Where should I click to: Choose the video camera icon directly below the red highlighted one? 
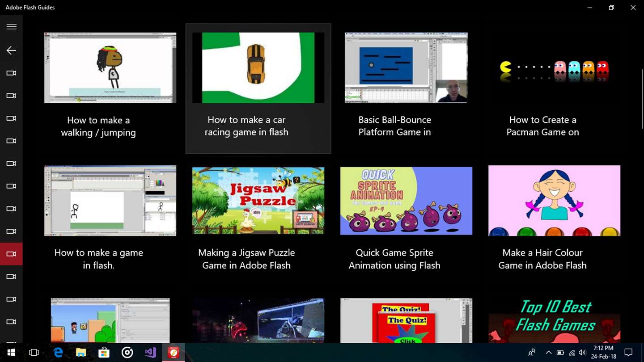point(11,277)
